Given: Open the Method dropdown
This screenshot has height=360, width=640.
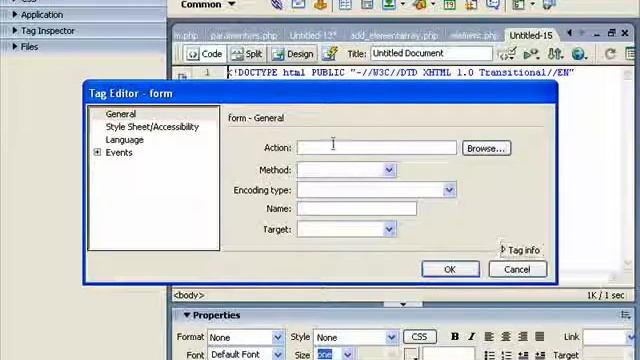Looking at the screenshot, I should pyautogui.click(x=389, y=170).
